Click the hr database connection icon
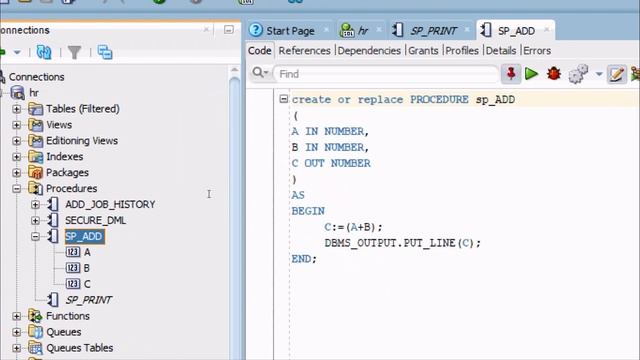Screen dimensions: 640x360 [18, 93]
